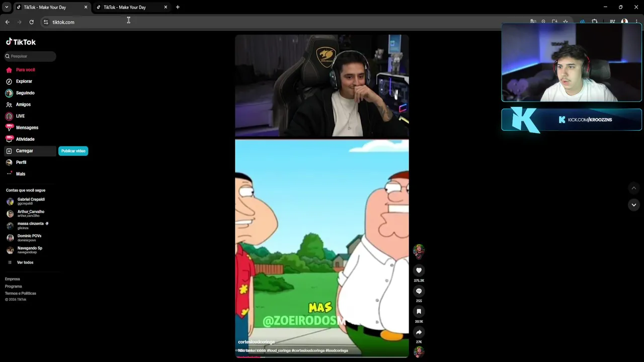The image size is (644, 362).
Task: Focus the Pesquisar search field
Action: pos(30,56)
